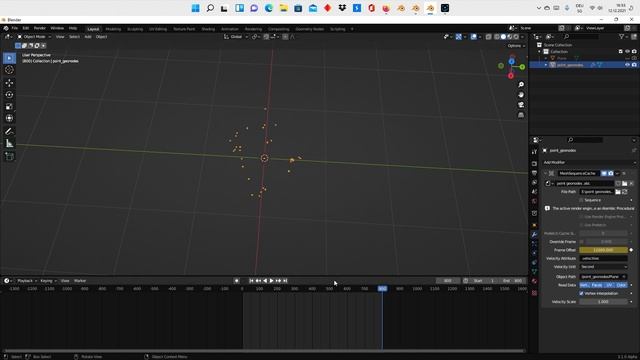Open the outliner filter funnel
This screenshot has width=640, height=360.
coord(622,37)
